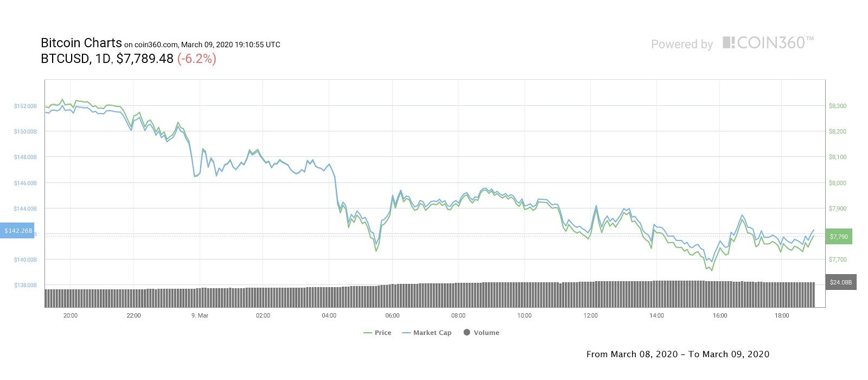Click the blue $142.26B market cap badge
The height and width of the screenshot is (380, 868).
coord(17,231)
